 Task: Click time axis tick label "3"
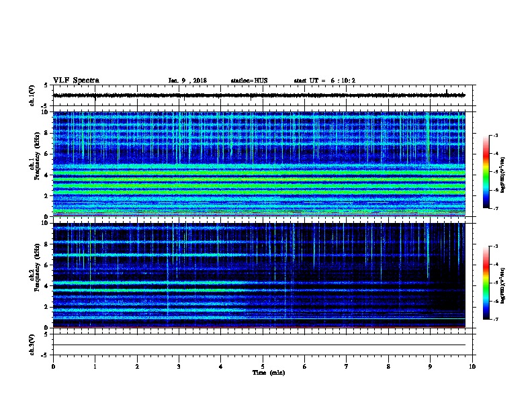[179, 366]
